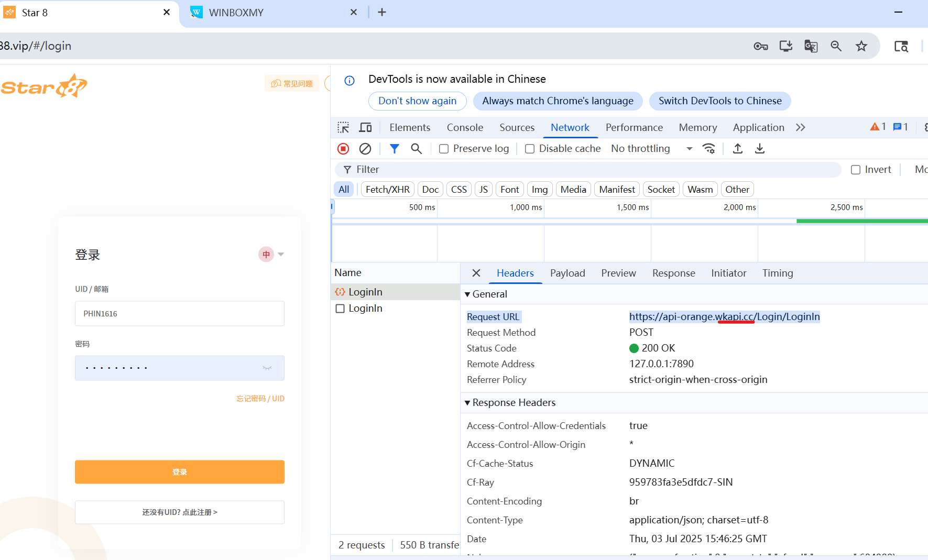Screen dimensions: 928x560
Task: Open the network search magnifier
Action: point(417,149)
